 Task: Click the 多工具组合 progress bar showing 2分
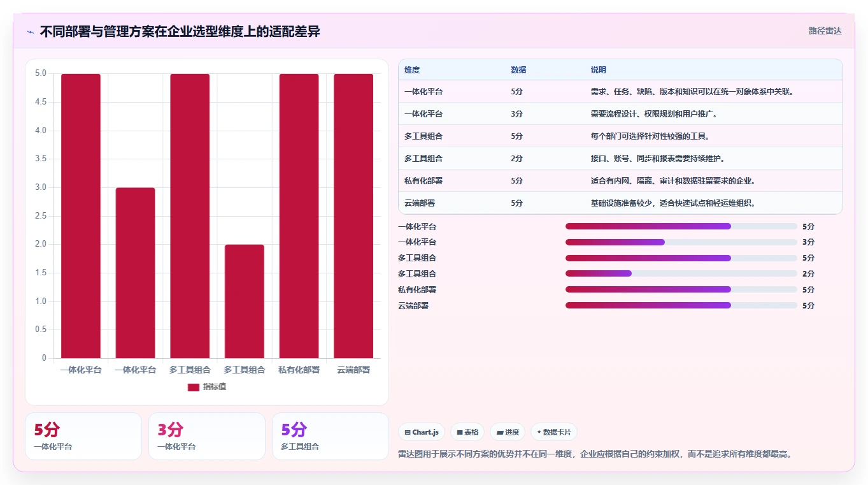point(681,273)
